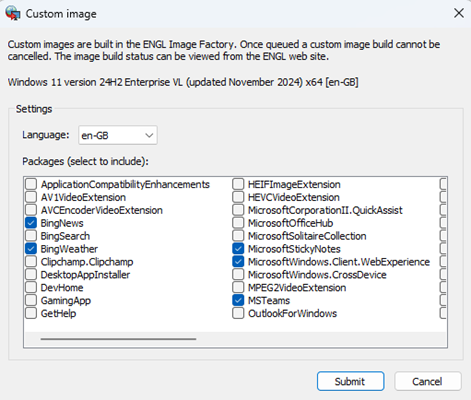Select the AVCEncoderVideoExtension checkbox

[x=31, y=210]
